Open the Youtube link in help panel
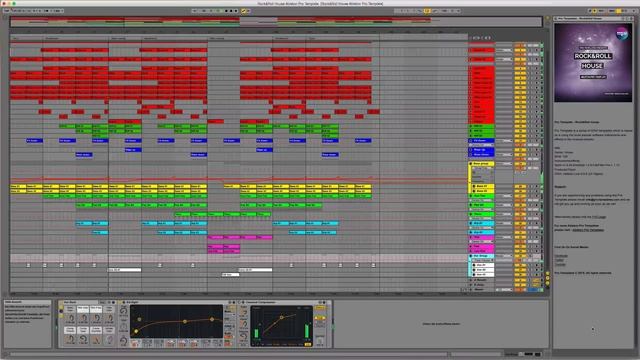This screenshot has height=360, width=640. pyautogui.click(x=560, y=264)
